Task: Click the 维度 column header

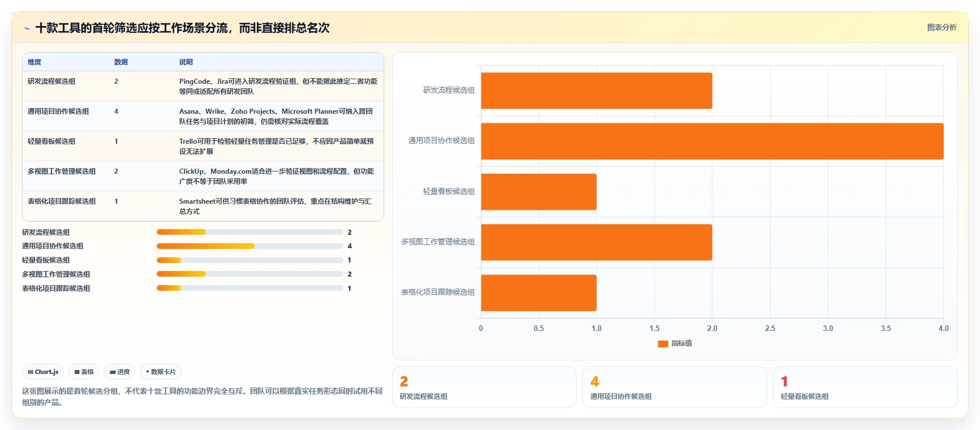Action: [35, 62]
